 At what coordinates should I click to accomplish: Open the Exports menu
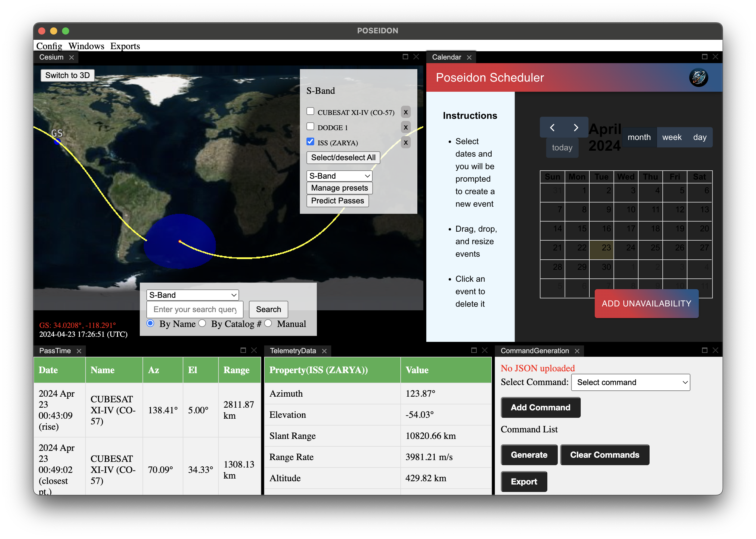[125, 46]
